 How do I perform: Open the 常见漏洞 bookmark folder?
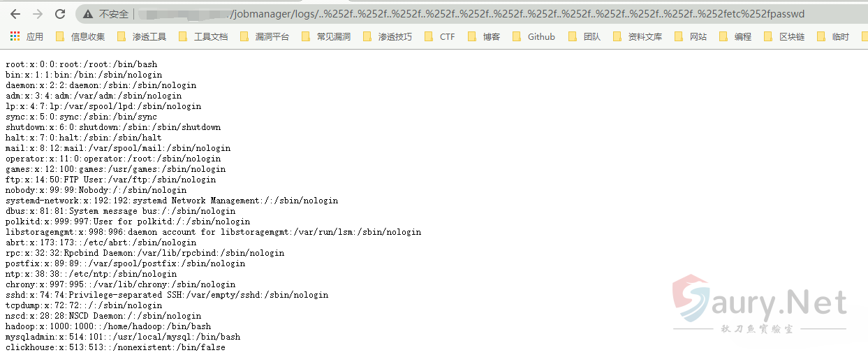coord(326,36)
